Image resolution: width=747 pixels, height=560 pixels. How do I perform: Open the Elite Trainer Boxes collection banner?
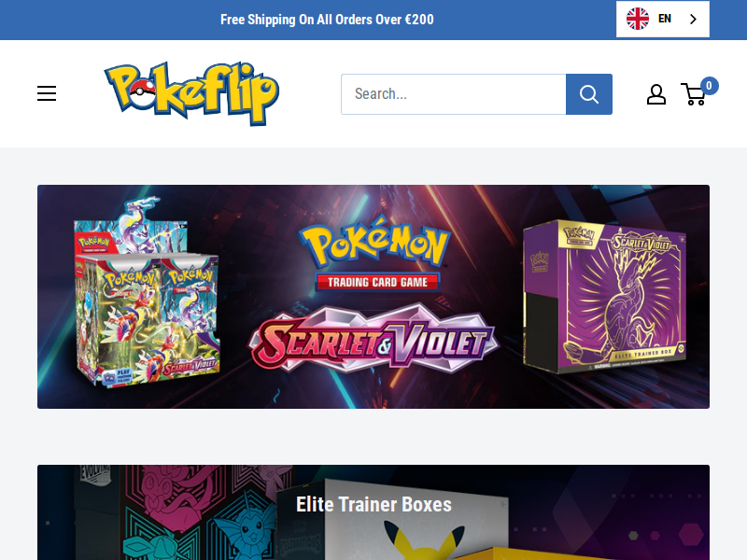pos(373,512)
